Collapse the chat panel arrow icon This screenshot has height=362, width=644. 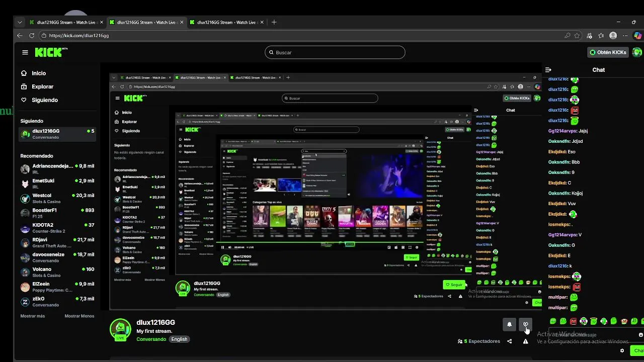548,70
